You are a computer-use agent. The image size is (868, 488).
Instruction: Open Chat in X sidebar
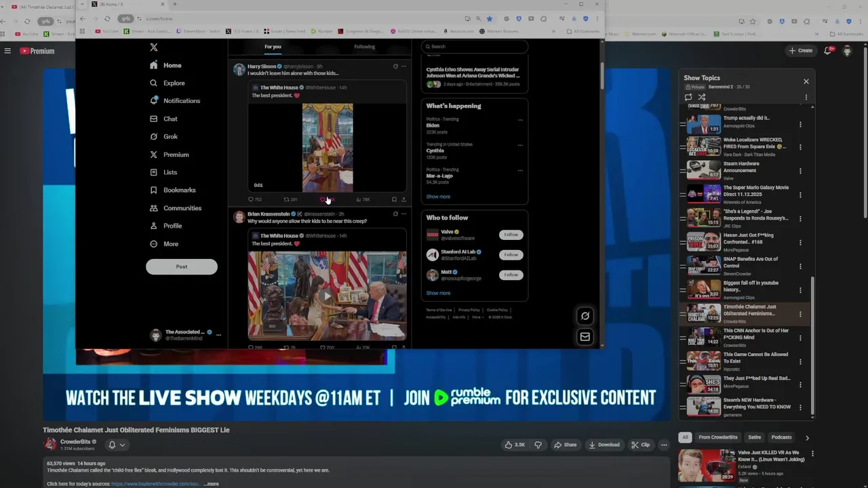click(163, 119)
